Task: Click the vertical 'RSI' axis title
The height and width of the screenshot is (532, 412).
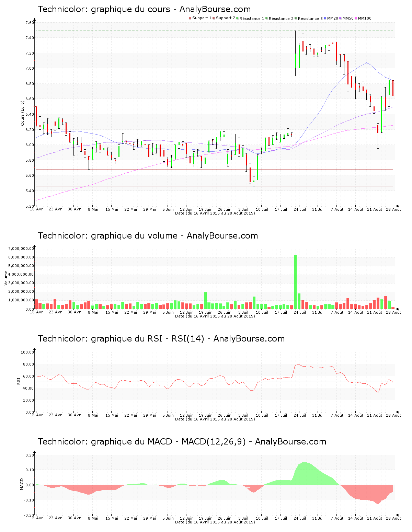Action: point(19,381)
